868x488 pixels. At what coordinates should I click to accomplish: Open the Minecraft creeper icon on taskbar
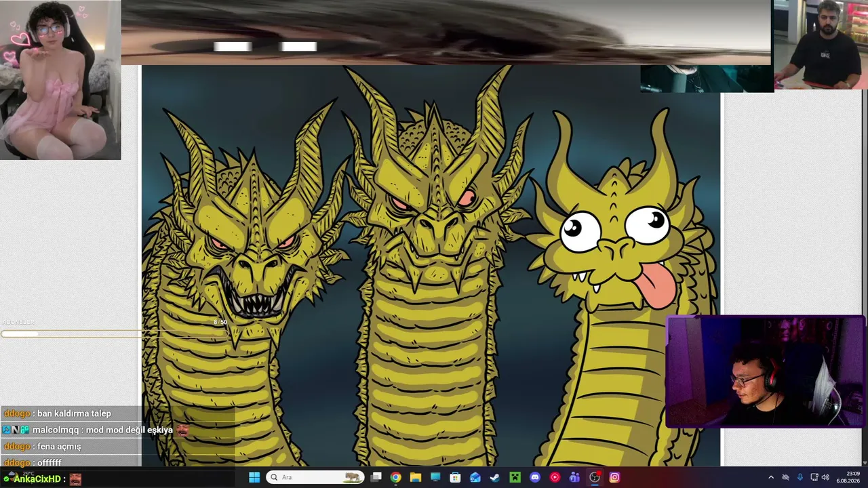coord(515,477)
